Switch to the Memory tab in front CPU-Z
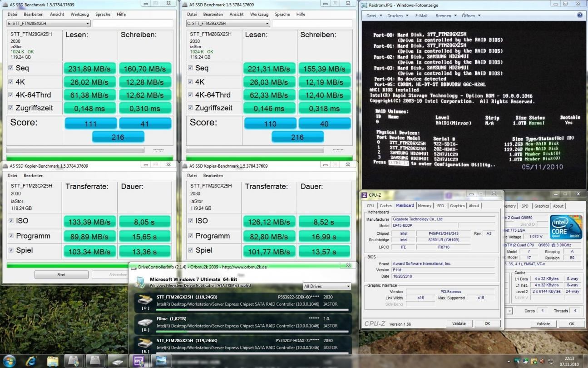The image size is (588, 368). click(x=425, y=205)
